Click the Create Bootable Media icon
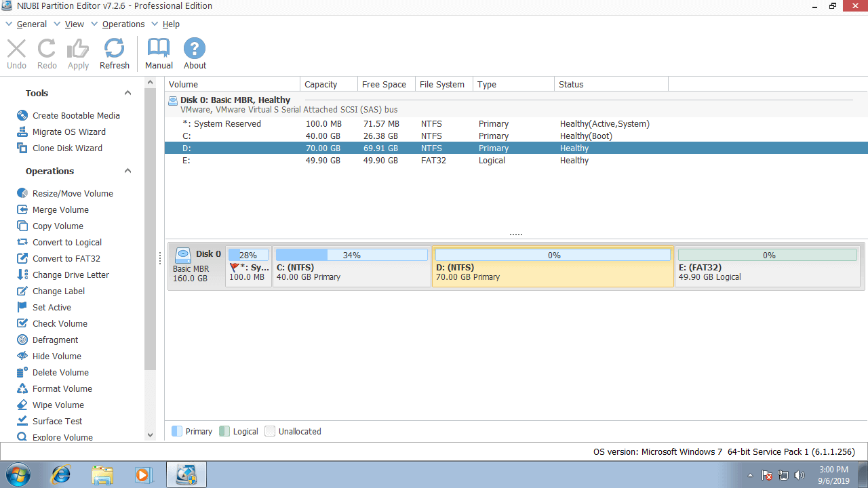The width and height of the screenshot is (868, 488). (22, 115)
